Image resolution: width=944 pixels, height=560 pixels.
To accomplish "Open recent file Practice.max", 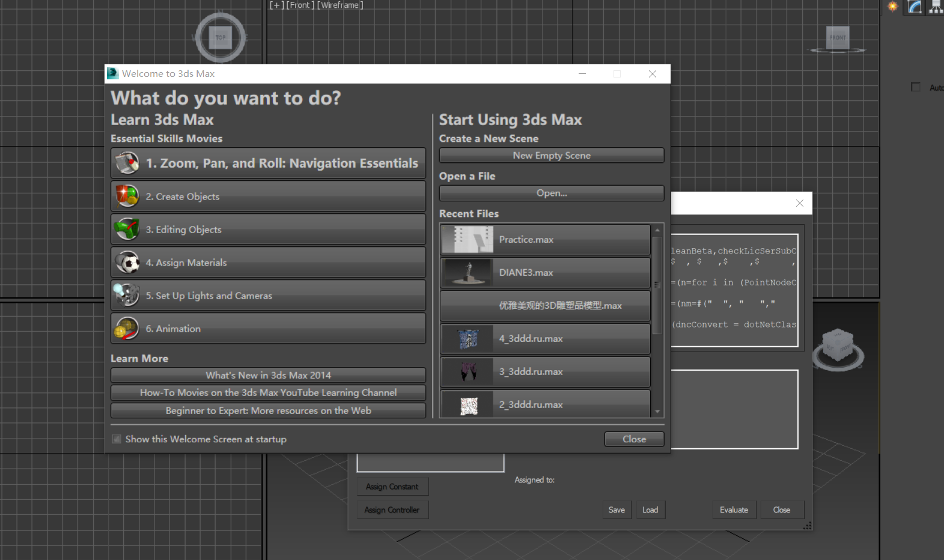I will (545, 239).
